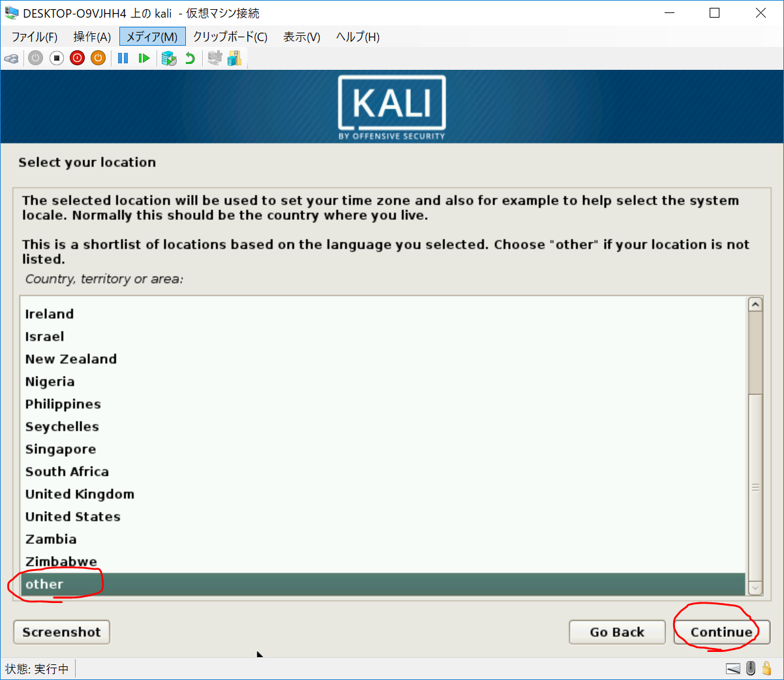Viewport: 784px width, 680px height.
Task: Open the ファイル(F) menu
Action: pos(35,37)
